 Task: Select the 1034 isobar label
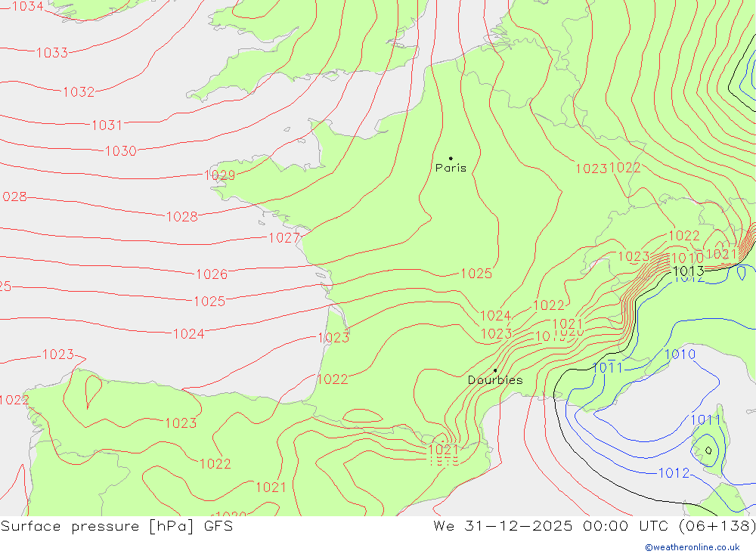27,6
